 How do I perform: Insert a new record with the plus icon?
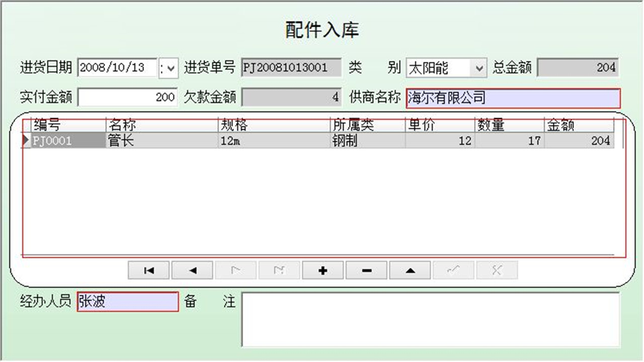[x=323, y=270]
